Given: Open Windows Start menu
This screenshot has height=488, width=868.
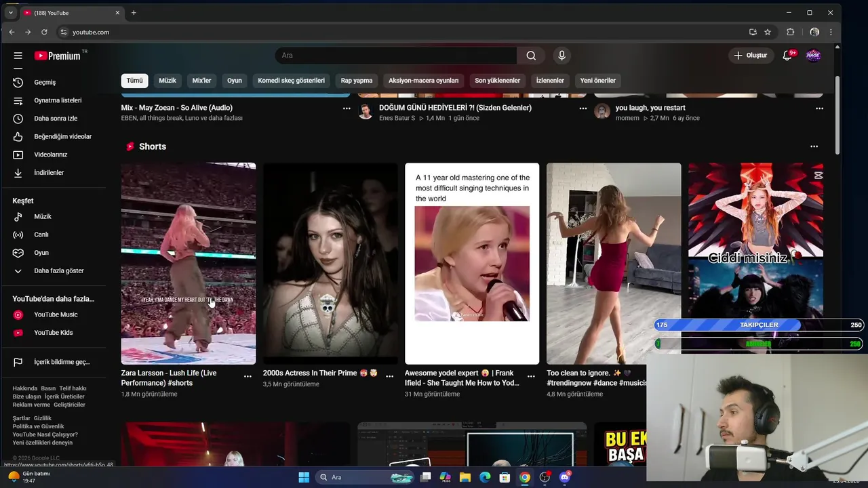Looking at the screenshot, I should tap(304, 477).
